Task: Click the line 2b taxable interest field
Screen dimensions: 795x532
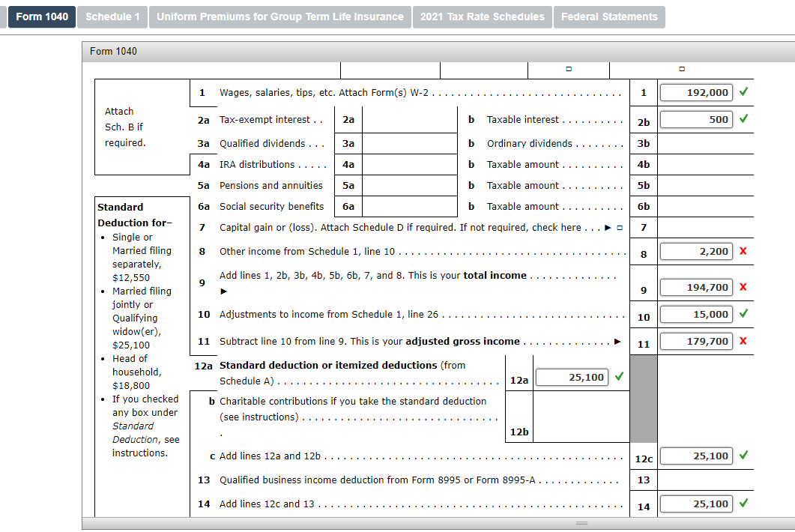Action: coord(696,120)
